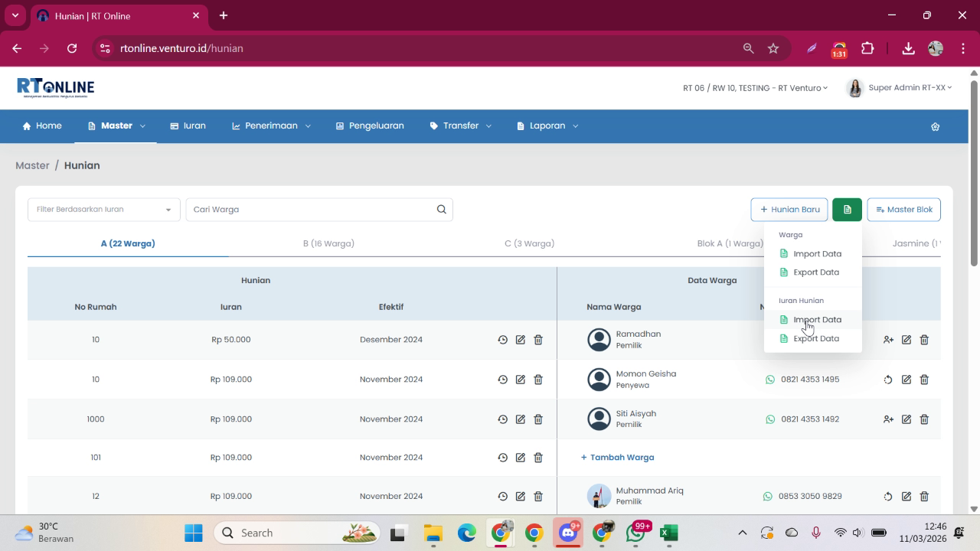The height and width of the screenshot is (551, 980).
Task: Go to the Home menu
Action: (x=42, y=126)
